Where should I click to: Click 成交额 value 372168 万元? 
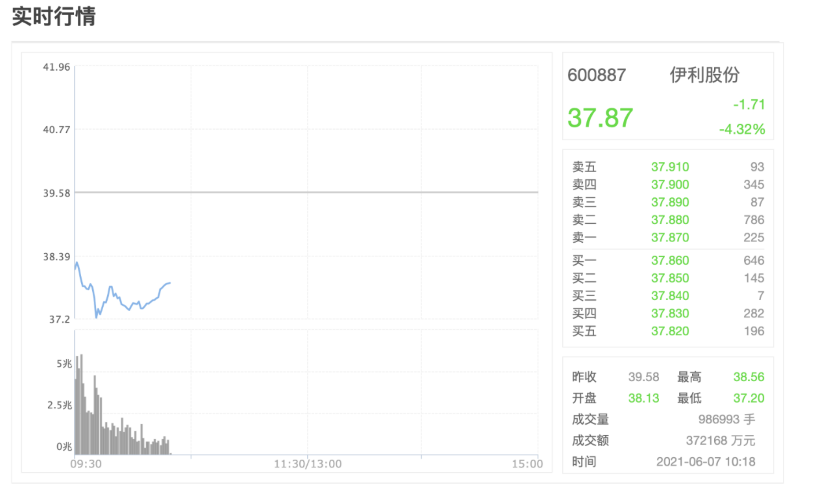click(720, 440)
